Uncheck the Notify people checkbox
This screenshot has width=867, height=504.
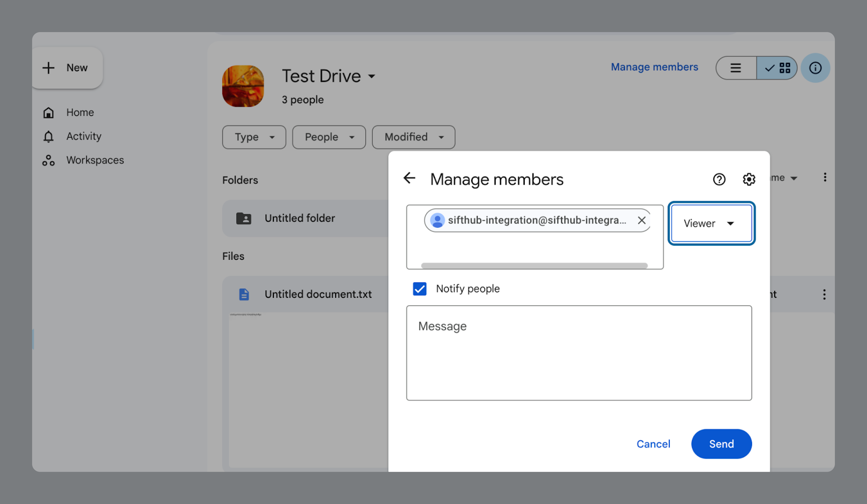(x=419, y=289)
